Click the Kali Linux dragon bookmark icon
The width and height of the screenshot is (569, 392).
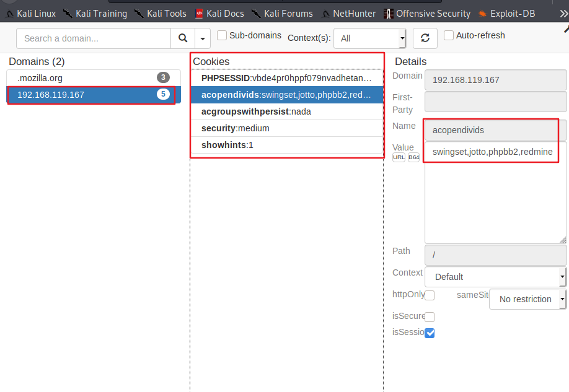coord(8,12)
